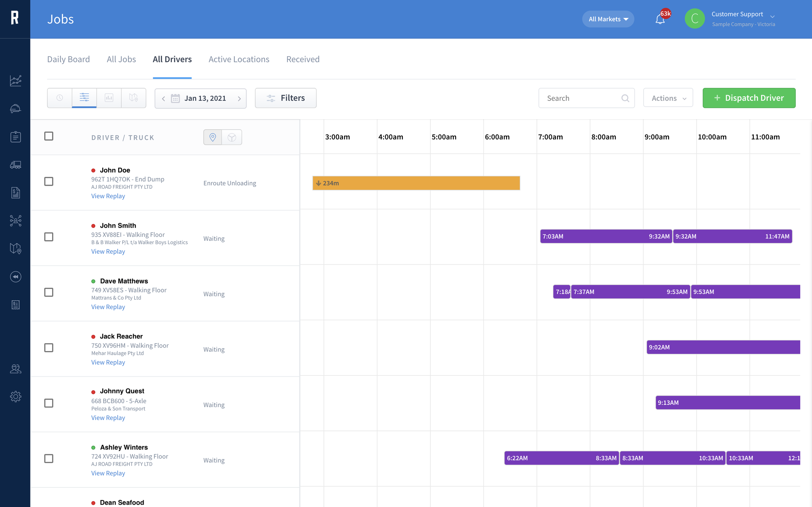
Task: Open the analytics chart icon in sidebar
Action: pos(16,80)
